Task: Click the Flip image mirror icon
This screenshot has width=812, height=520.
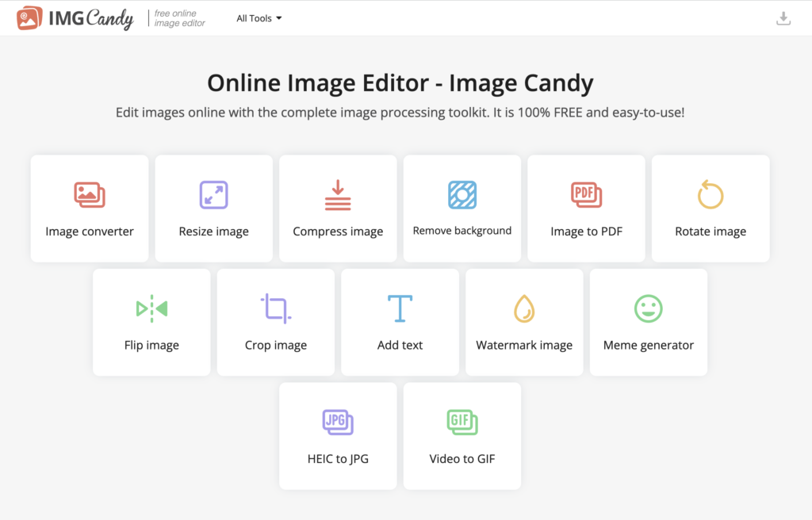Action: (x=151, y=308)
